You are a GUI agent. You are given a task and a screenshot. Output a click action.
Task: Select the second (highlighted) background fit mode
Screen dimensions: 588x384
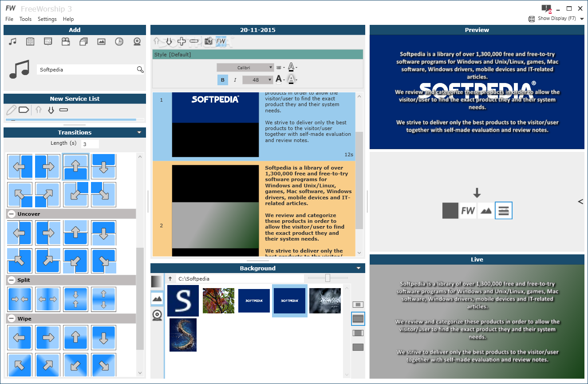tap(358, 318)
